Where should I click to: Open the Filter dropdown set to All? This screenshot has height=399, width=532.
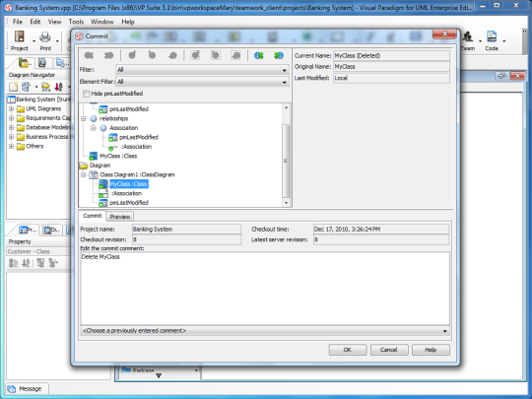click(202, 70)
